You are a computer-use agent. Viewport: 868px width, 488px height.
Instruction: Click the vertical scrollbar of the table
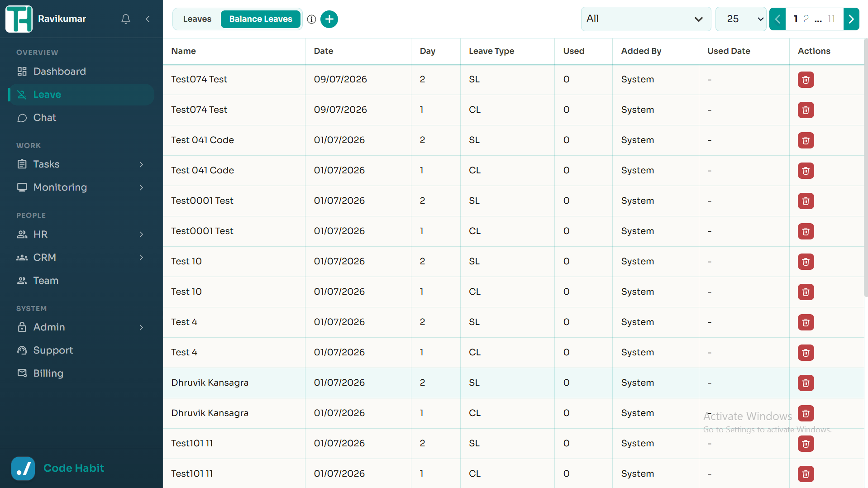tap(866, 167)
